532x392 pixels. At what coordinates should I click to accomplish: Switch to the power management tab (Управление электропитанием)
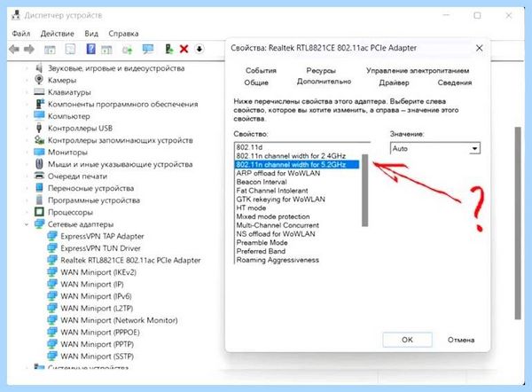click(x=418, y=71)
